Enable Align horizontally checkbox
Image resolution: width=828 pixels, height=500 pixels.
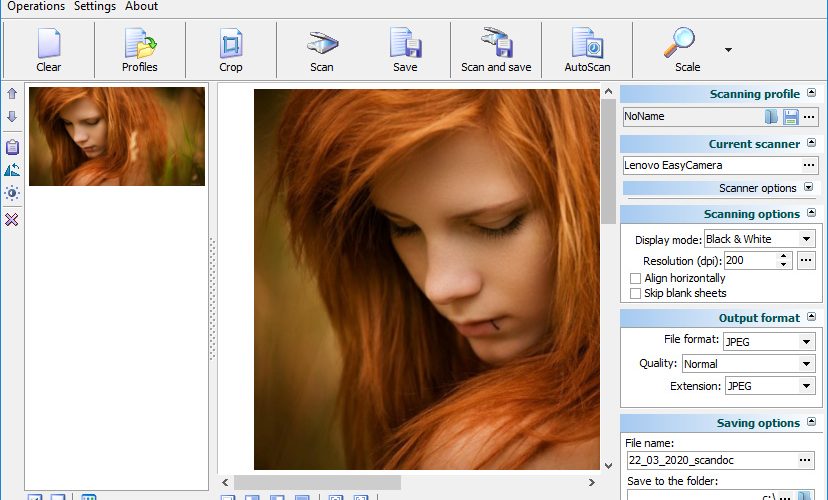tap(635, 278)
